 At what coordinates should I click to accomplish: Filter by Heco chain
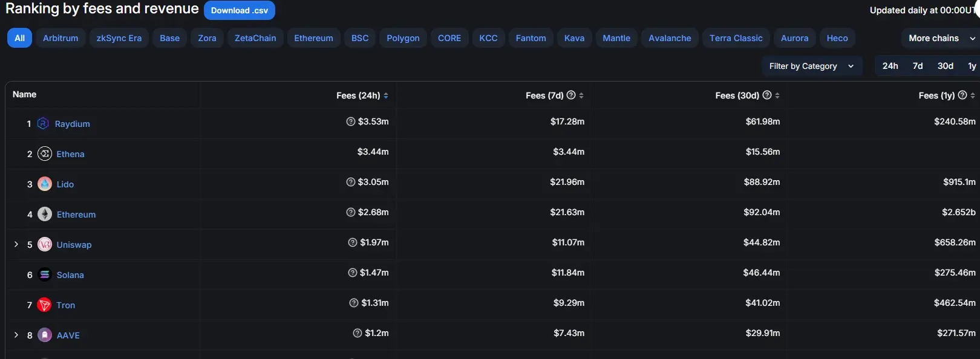coord(837,38)
